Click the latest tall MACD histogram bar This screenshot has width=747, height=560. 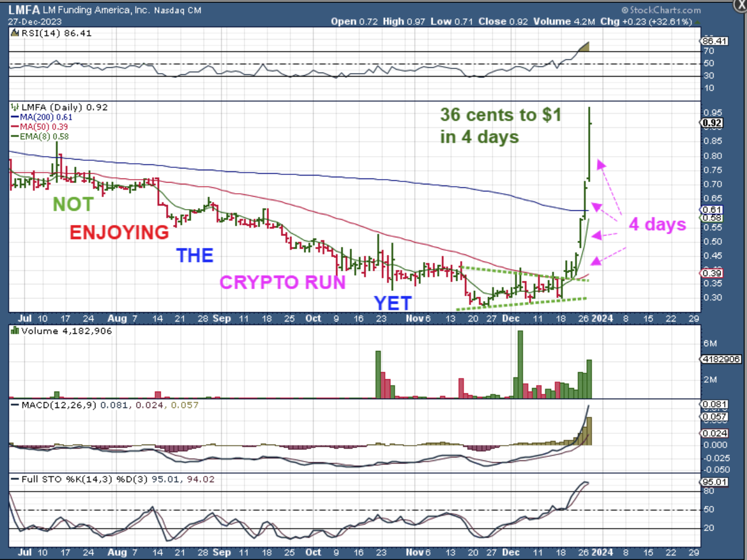tap(589, 431)
